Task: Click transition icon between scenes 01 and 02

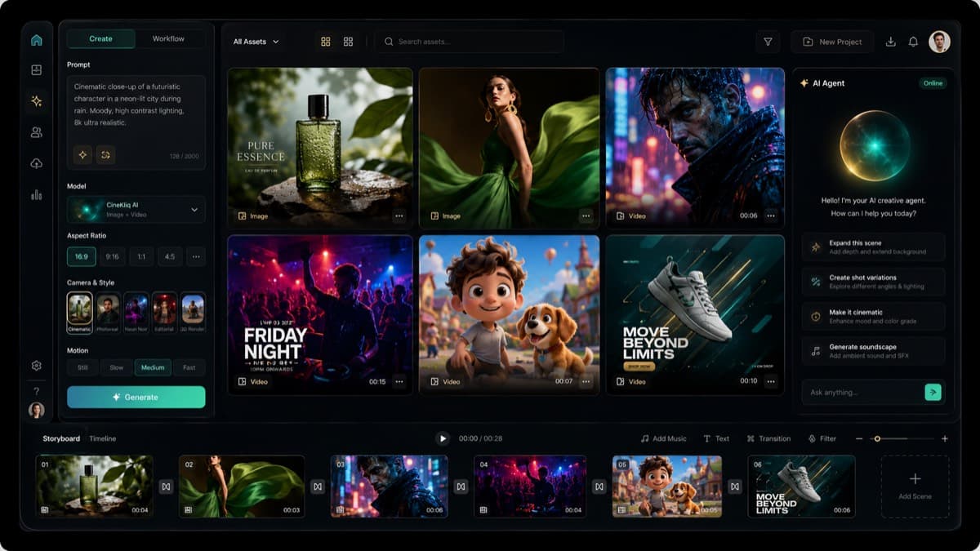Action: tap(166, 487)
